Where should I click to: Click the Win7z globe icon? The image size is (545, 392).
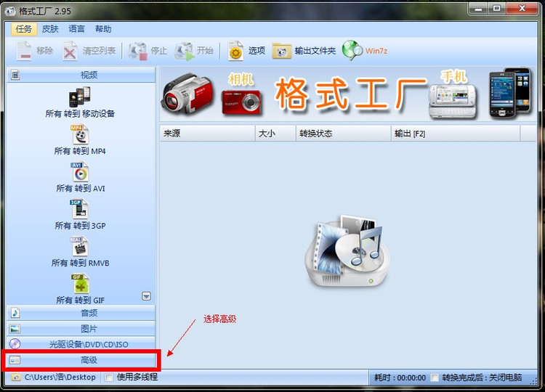[352, 50]
